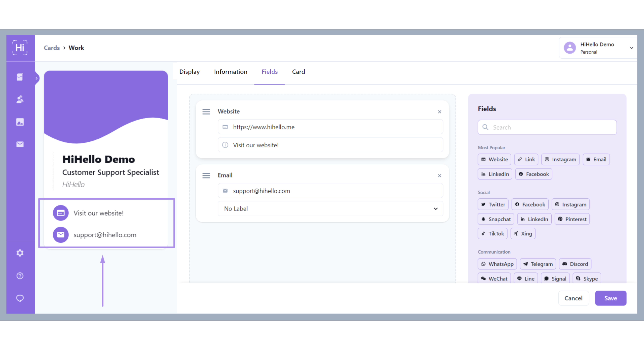
Task: Add Instagram from Most Popular
Action: (560, 159)
